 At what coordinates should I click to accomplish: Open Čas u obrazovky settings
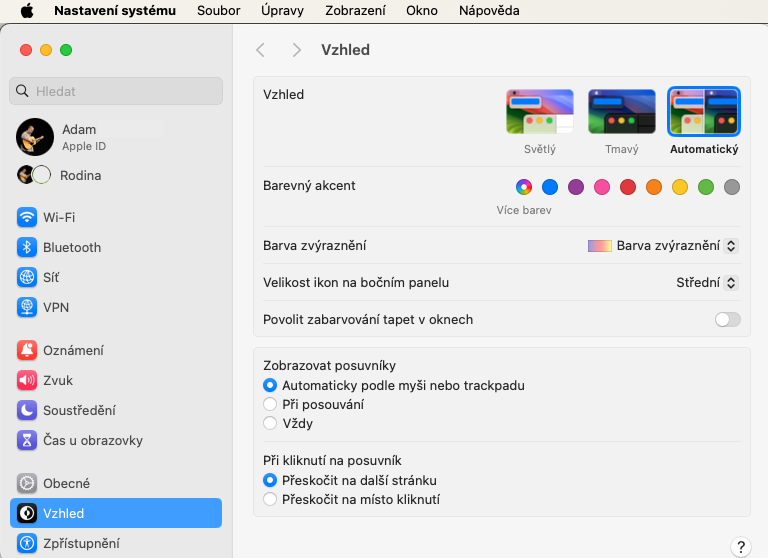[x=92, y=440]
